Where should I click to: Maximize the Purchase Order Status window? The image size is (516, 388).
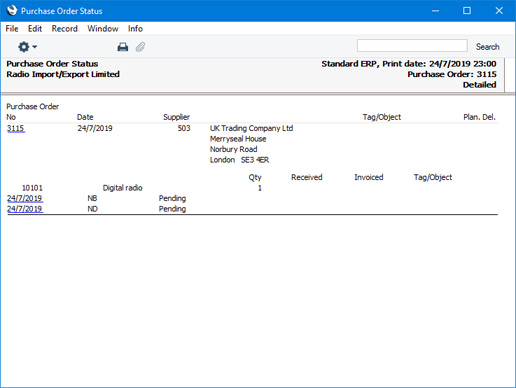point(467,11)
